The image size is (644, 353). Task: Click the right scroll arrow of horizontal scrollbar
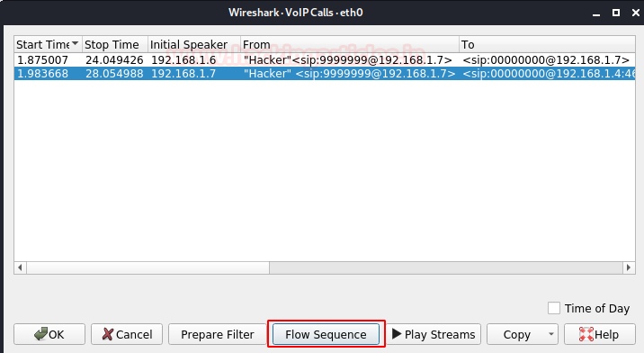629,267
